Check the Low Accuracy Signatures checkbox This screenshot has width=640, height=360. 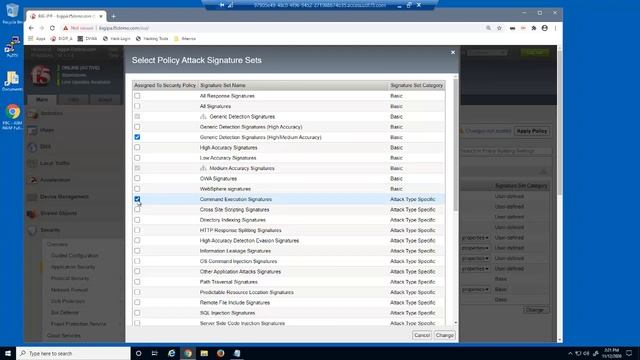click(137, 158)
